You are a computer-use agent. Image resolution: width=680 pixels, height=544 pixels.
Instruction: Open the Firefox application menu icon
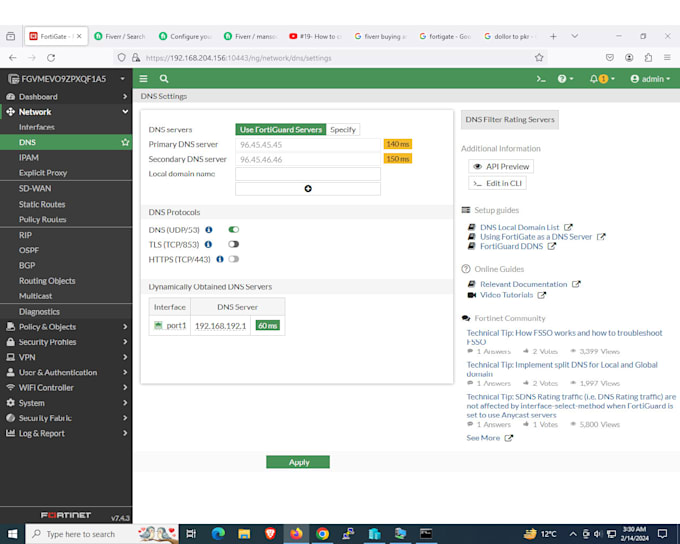tap(667, 58)
